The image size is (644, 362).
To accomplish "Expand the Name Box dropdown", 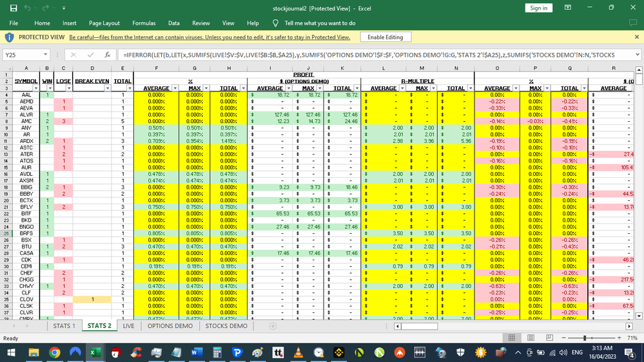I will (x=46, y=55).
